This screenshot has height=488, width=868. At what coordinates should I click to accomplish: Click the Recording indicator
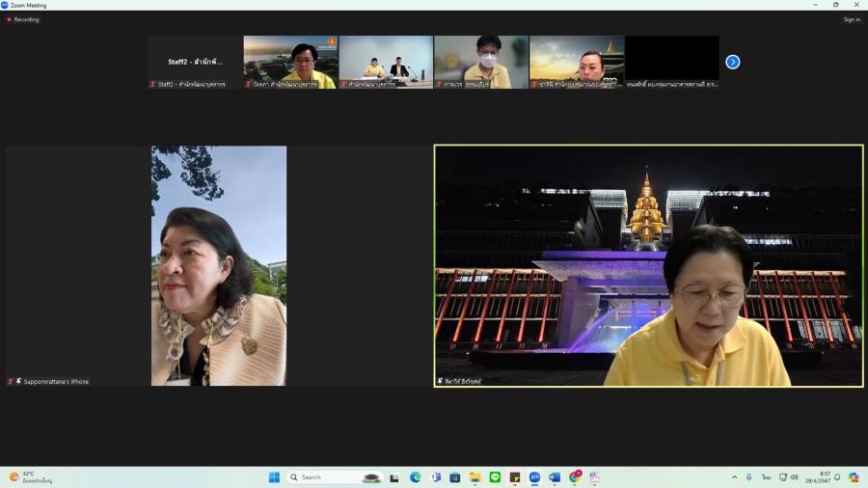(x=23, y=19)
